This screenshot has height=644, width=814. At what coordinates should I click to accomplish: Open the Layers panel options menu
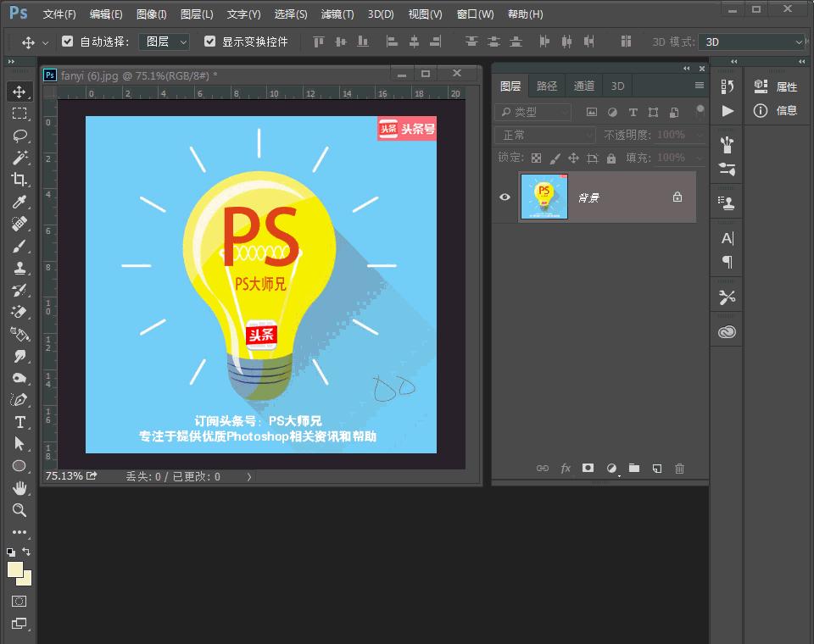[x=700, y=85]
